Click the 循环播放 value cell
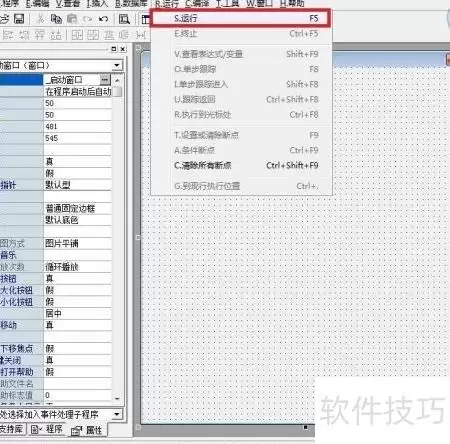450x444 pixels. (78, 267)
